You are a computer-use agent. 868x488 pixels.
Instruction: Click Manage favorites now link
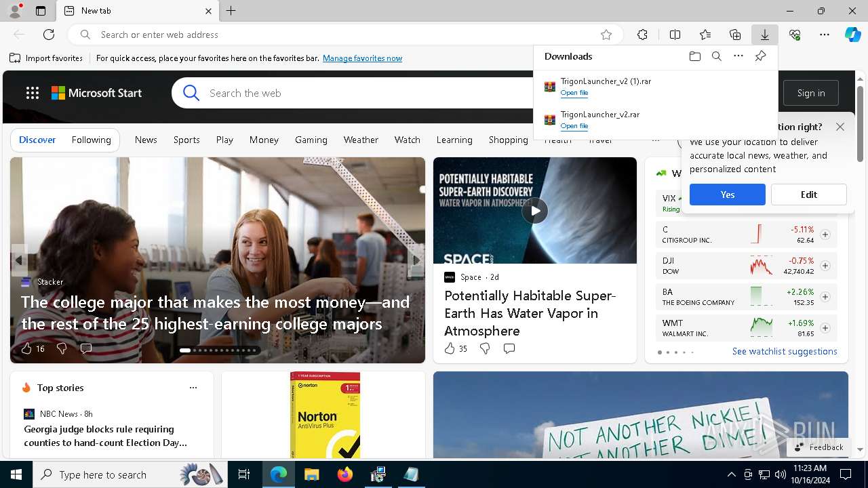point(363,58)
